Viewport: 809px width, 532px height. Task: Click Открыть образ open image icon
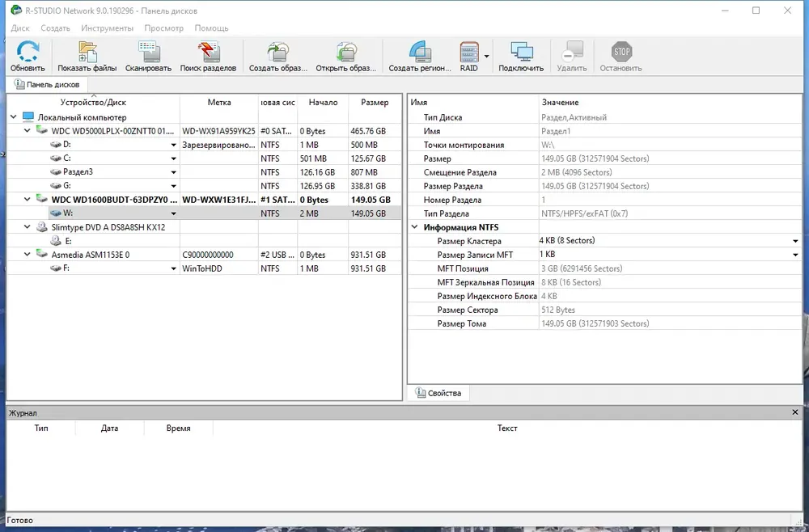pos(346,56)
